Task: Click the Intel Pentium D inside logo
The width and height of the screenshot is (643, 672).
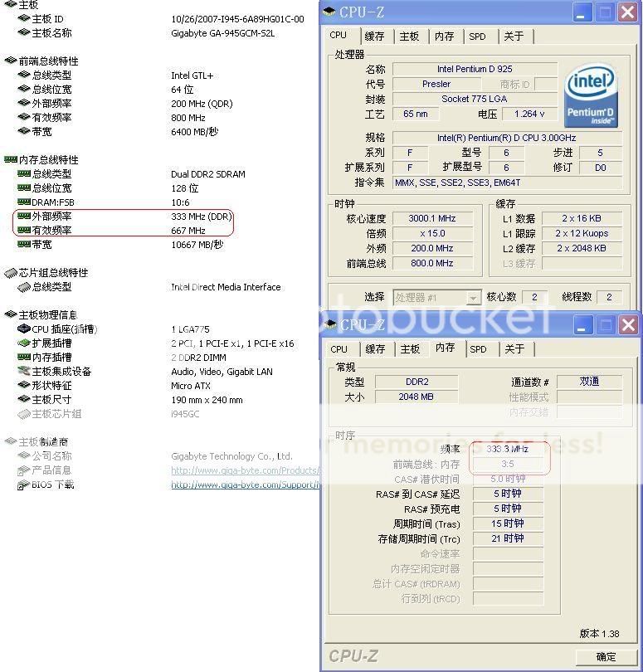Action: (x=591, y=95)
